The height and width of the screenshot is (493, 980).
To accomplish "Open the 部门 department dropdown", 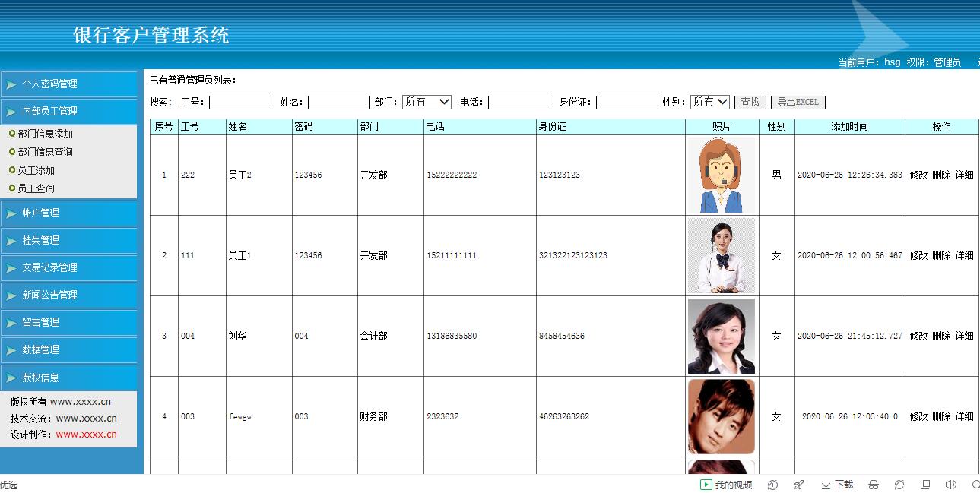I will [x=427, y=102].
